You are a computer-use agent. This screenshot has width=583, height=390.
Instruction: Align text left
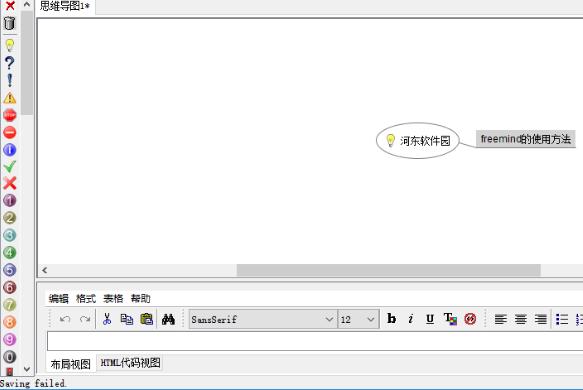[500, 319]
